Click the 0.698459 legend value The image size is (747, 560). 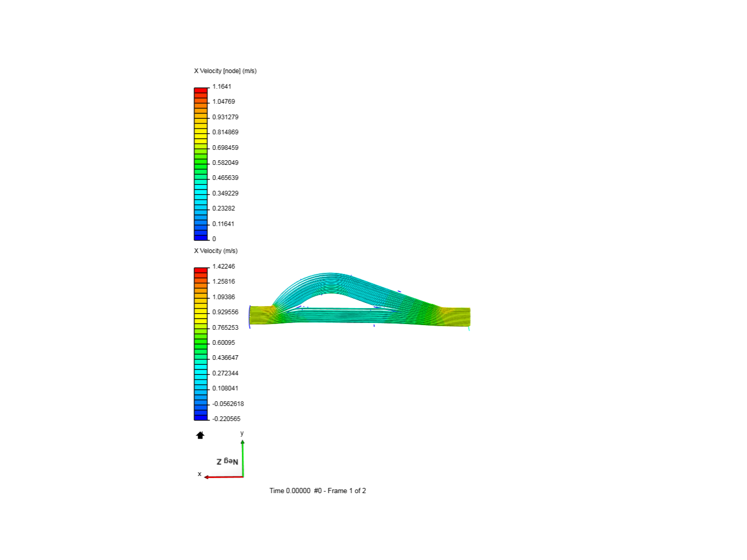(225, 148)
